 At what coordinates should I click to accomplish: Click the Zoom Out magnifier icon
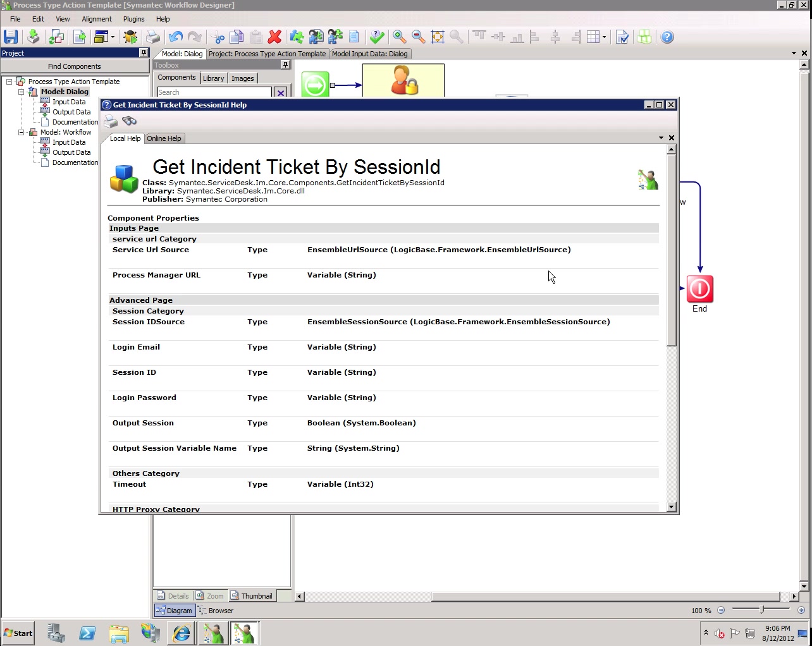point(418,37)
